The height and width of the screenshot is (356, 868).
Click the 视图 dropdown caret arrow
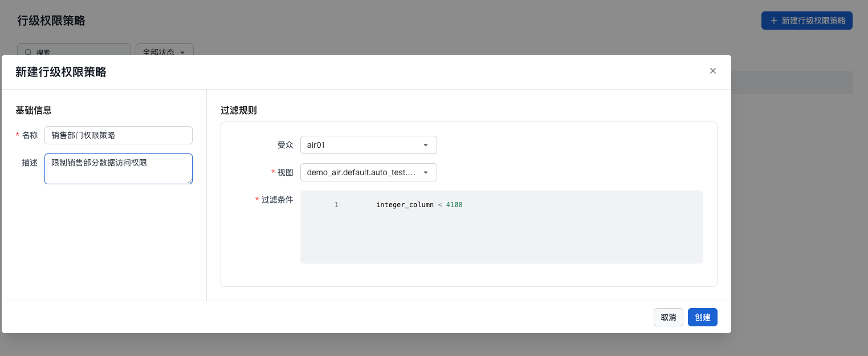[425, 172]
